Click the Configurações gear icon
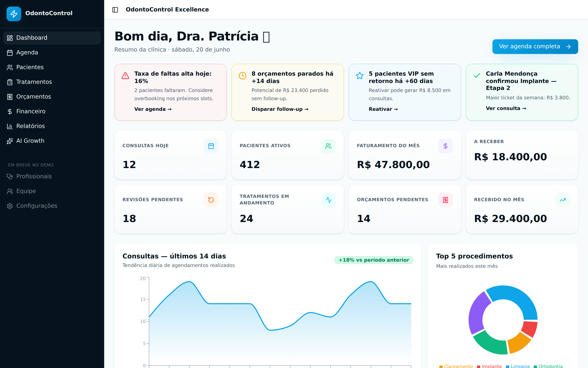The height and width of the screenshot is (368, 588). point(10,206)
